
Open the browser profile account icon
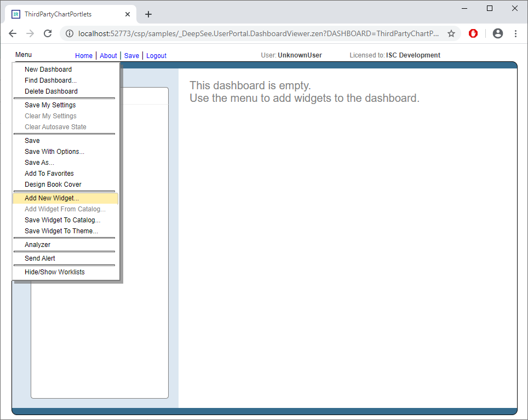498,33
